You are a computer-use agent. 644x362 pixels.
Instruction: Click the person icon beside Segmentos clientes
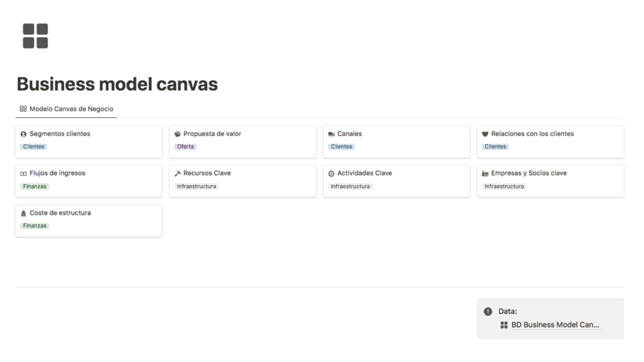click(x=24, y=135)
